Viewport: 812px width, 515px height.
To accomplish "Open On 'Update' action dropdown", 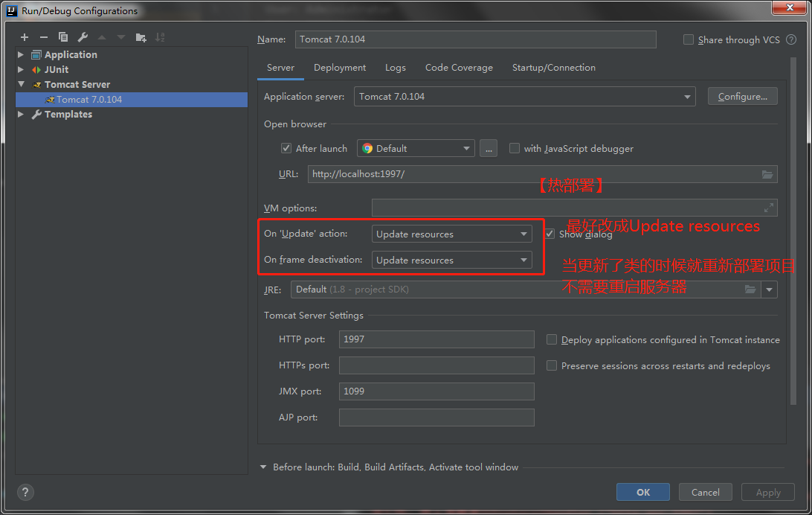I will click(x=451, y=234).
